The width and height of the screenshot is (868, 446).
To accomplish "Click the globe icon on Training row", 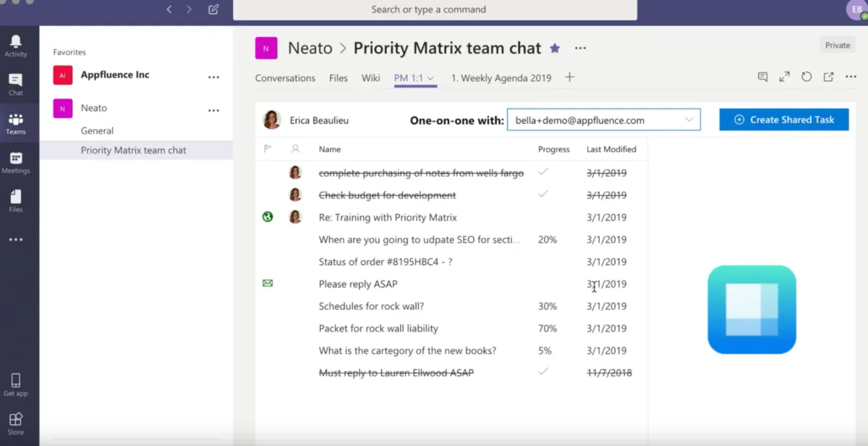I will pos(268,216).
